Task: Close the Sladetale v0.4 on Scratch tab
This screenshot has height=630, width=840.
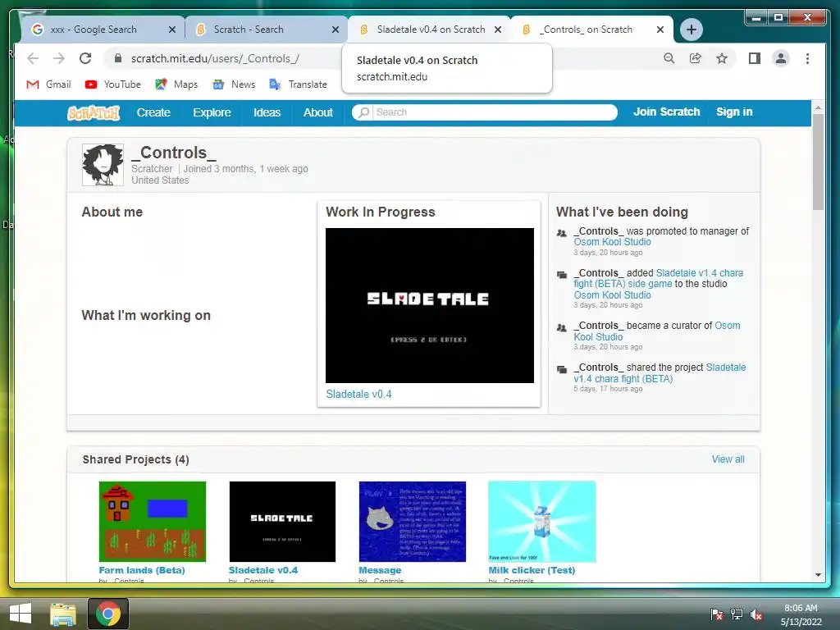Action: click(498, 30)
